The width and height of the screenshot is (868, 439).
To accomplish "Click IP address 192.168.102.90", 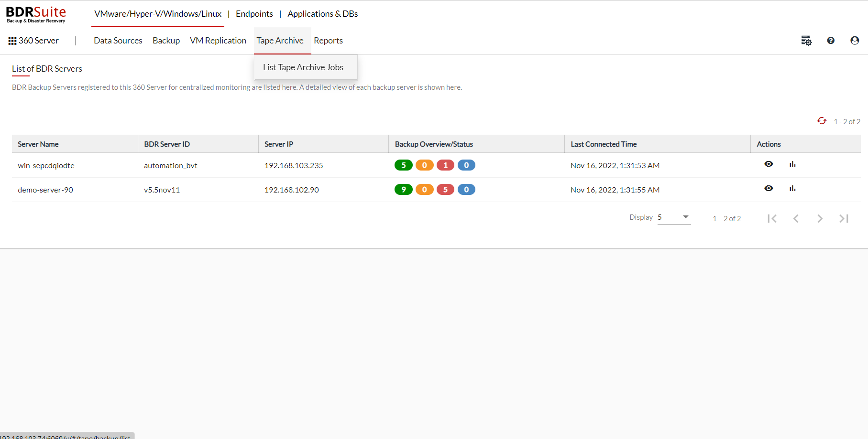I will (292, 190).
